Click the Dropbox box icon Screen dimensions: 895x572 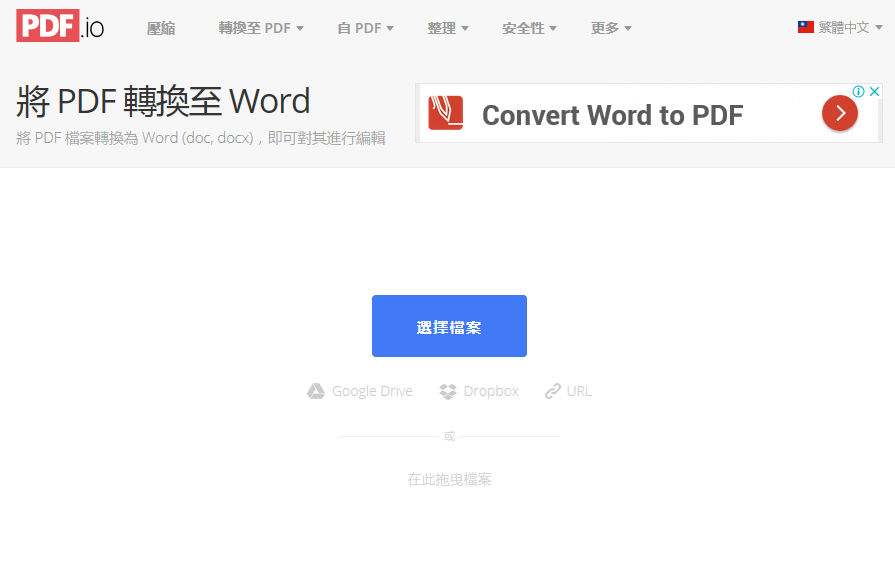[x=448, y=392]
